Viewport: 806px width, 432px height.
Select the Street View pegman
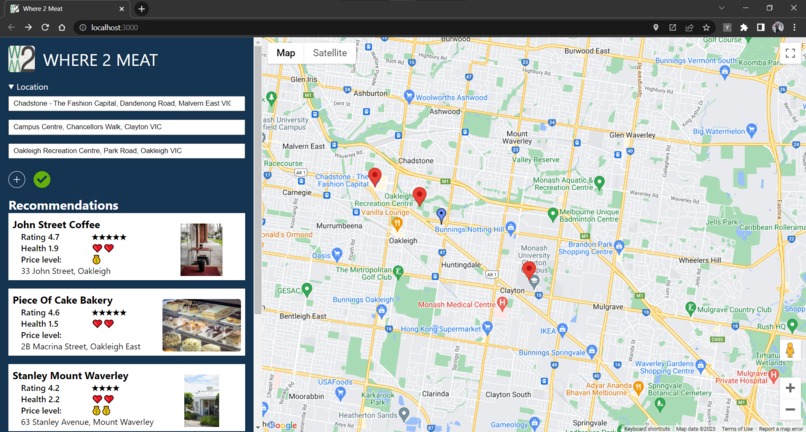[x=790, y=350]
